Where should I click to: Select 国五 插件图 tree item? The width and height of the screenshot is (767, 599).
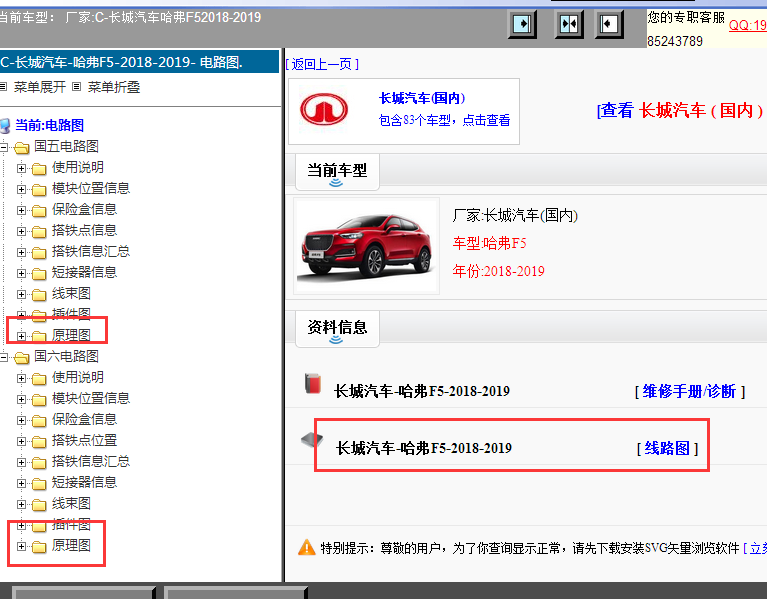pyautogui.click(x=71, y=313)
